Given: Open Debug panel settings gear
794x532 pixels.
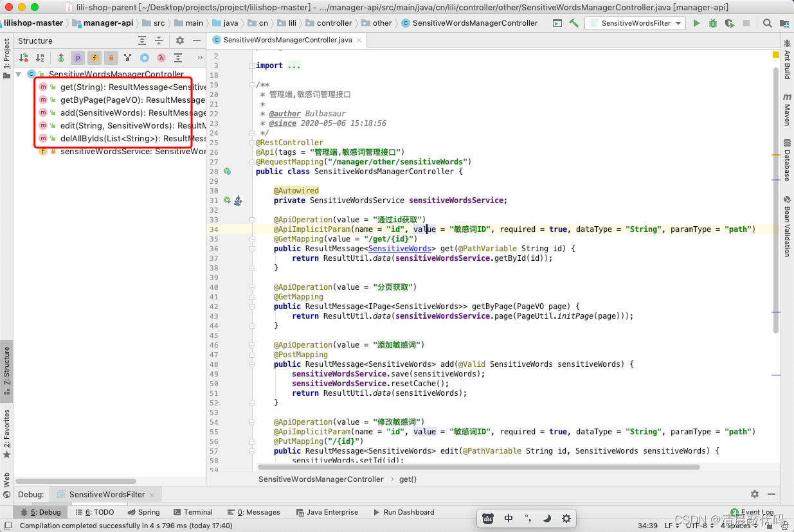Looking at the screenshot, I should click(x=755, y=494).
